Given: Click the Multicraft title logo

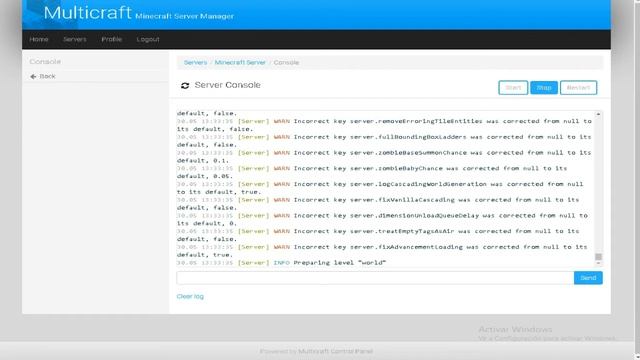Looking at the screenshot, I should click(x=87, y=13).
